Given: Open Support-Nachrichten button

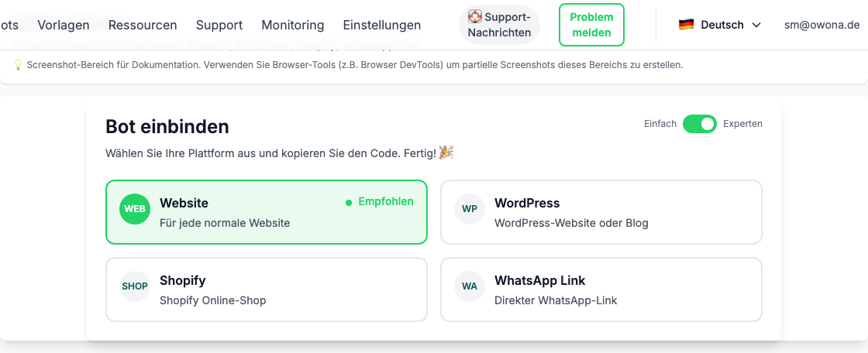Looking at the screenshot, I should (500, 25).
